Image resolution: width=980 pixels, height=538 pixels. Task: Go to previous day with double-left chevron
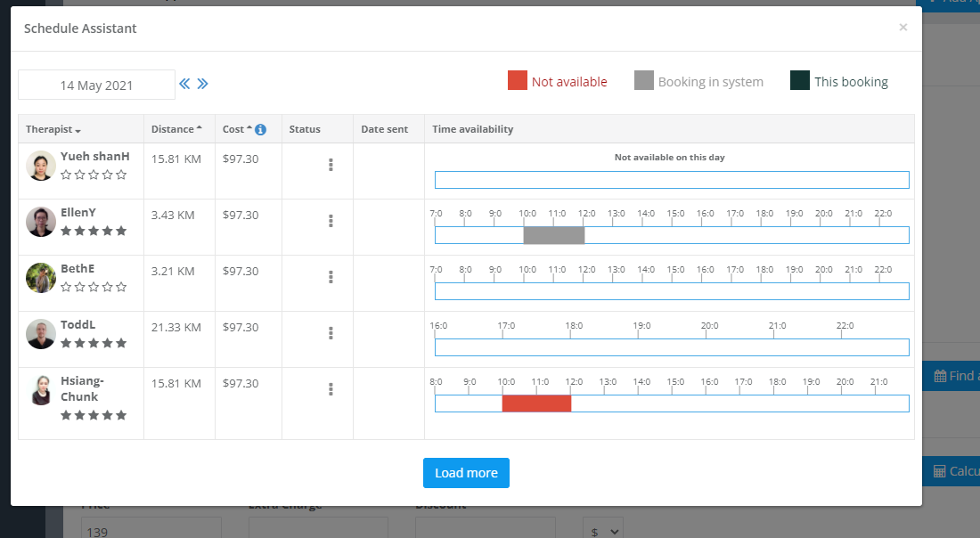(184, 84)
